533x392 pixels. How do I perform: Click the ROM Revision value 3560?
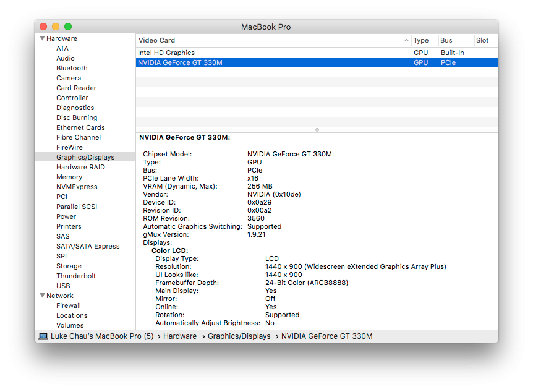coord(255,218)
